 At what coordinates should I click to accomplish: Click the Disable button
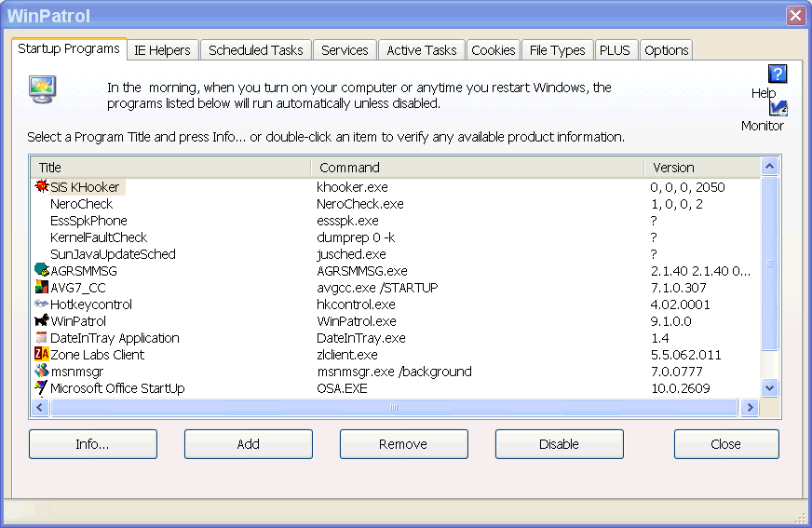pyautogui.click(x=560, y=444)
